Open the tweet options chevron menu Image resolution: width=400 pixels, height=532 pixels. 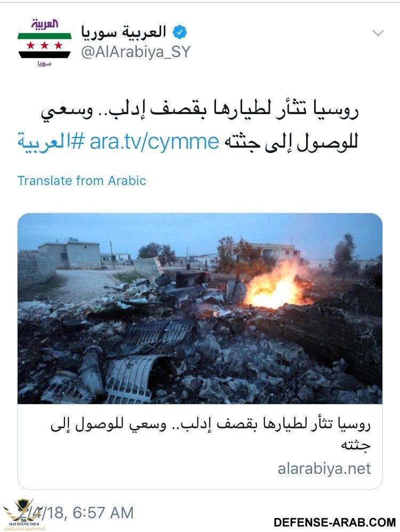click(x=378, y=33)
